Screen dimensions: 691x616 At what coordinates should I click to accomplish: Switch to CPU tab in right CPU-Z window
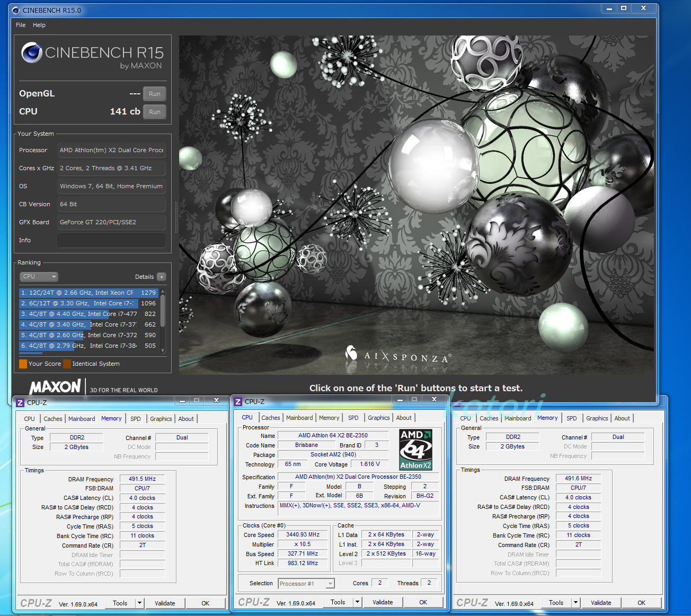(x=466, y=418)
